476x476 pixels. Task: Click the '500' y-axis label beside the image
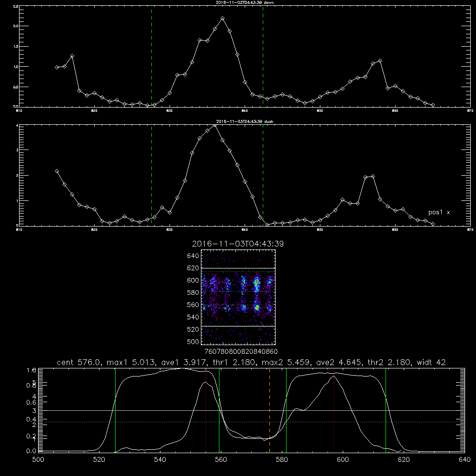coord(193,342)
